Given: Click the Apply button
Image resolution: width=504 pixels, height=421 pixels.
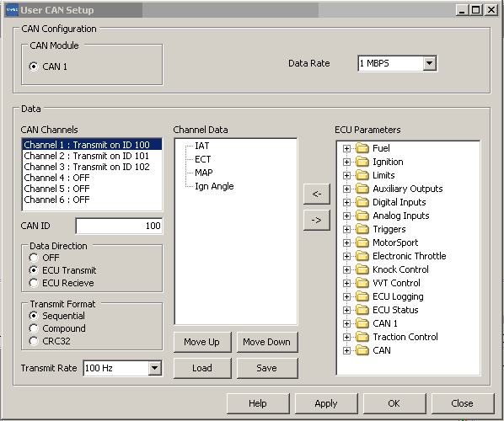Looking at the screenshot, I should click(326, 403).
